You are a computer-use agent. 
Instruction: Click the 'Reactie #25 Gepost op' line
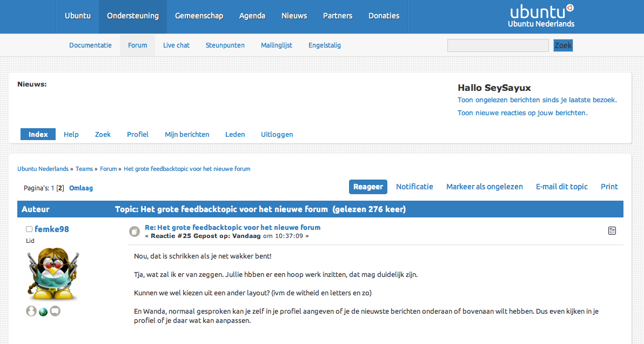(227, 236)
